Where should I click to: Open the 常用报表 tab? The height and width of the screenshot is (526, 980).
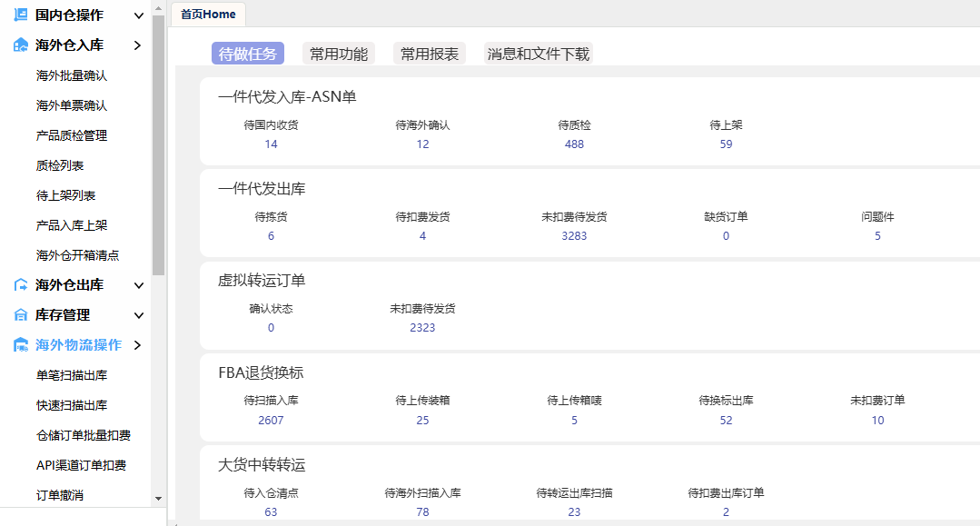tap(430, 54)
